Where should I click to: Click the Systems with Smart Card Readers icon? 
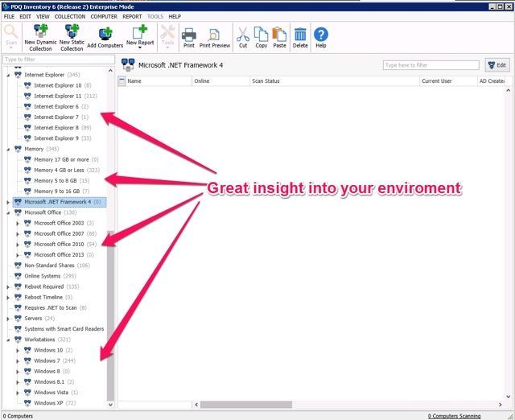tap(18, 329)
